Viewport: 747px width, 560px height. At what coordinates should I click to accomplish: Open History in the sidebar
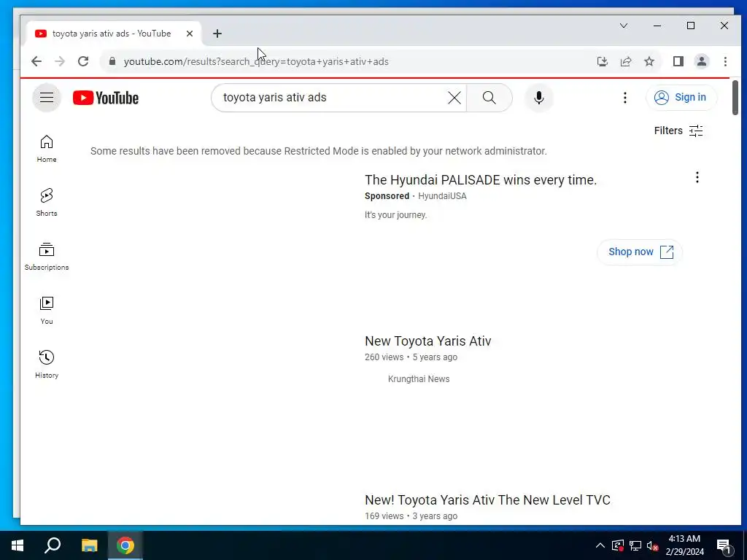47,365
